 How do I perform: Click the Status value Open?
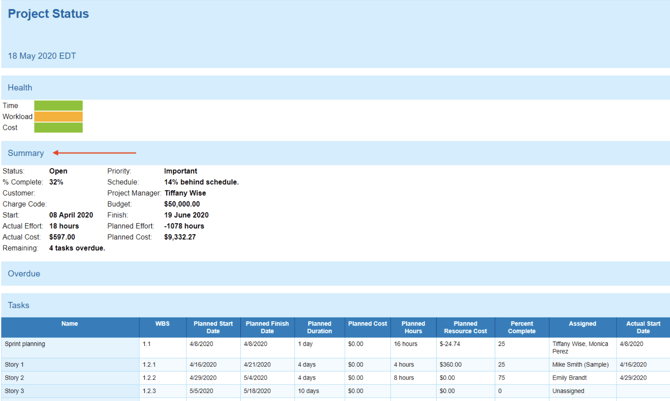pyautogui.click(x=58, y=171)
